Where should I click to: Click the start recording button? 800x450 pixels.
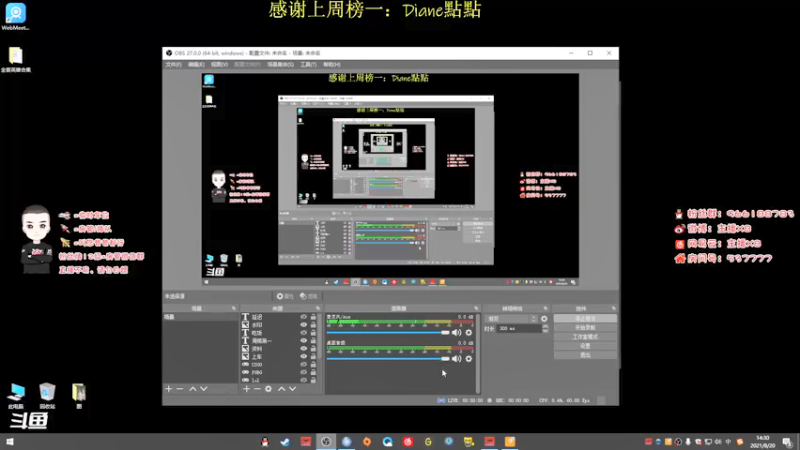point(585,328)
